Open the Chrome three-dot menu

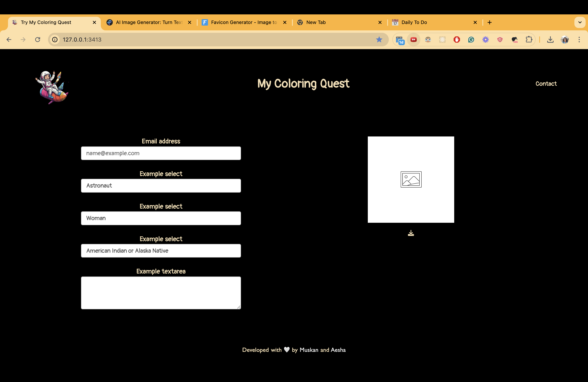(579, 40)
